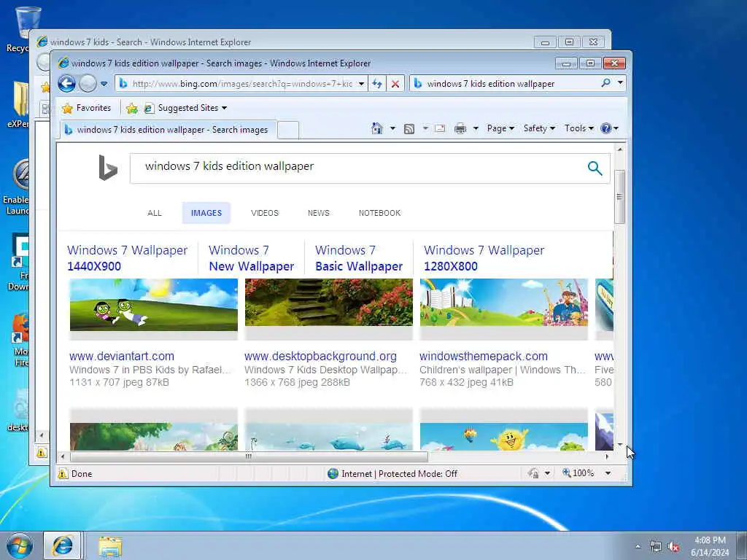Image resolution: width=747 pixels, height=560 pixels.
Task: Switch to the NOTEBOOK tab
Action: [379, 213]
